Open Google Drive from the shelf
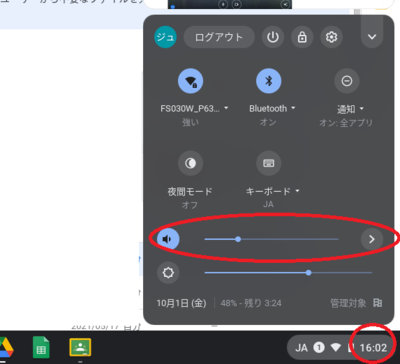Screen dimensions: 400x364 pos(5,347)
